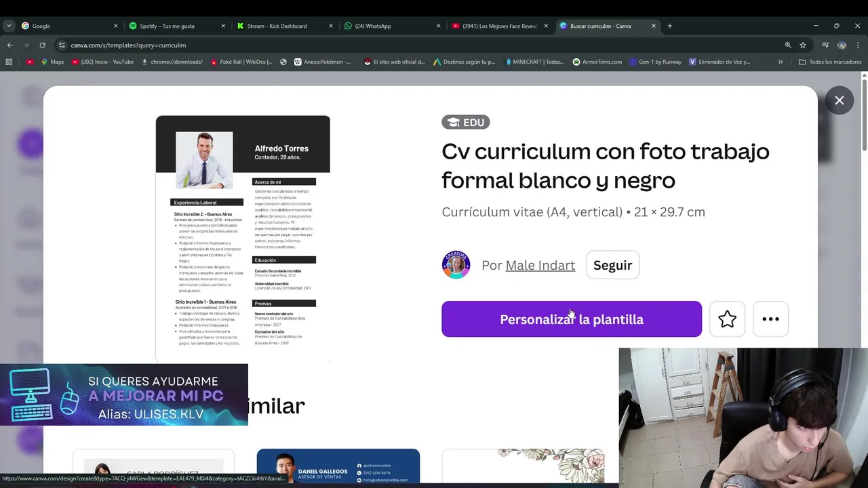
Task: Open the Anexo:Pokémon bookmark
Action: click(x=323, y=62)
